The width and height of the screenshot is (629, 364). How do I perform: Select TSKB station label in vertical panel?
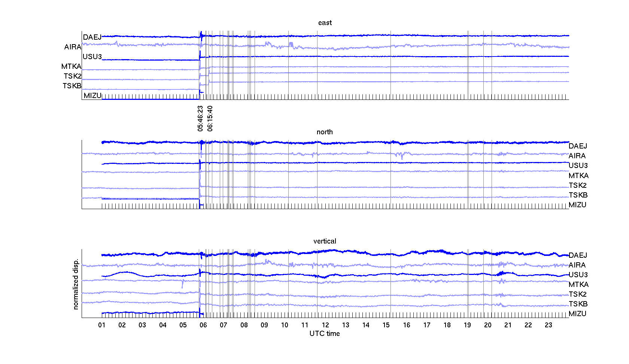point(578,304)
